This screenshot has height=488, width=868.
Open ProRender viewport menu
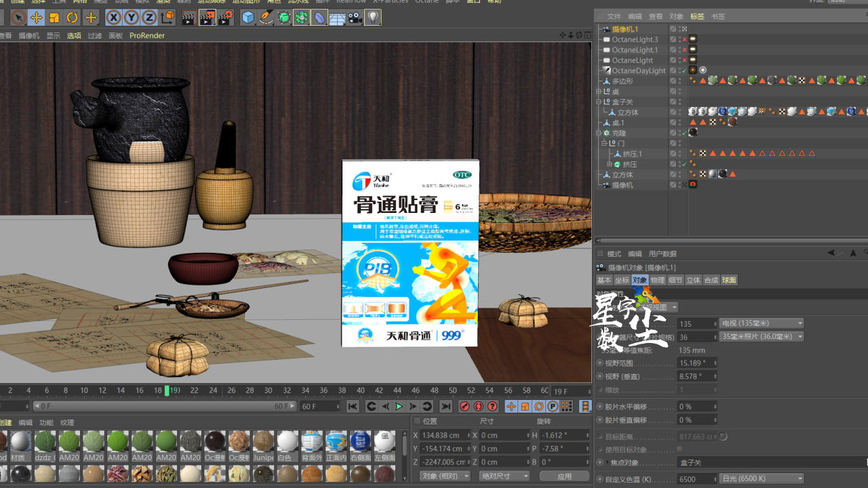coord(147,35)
